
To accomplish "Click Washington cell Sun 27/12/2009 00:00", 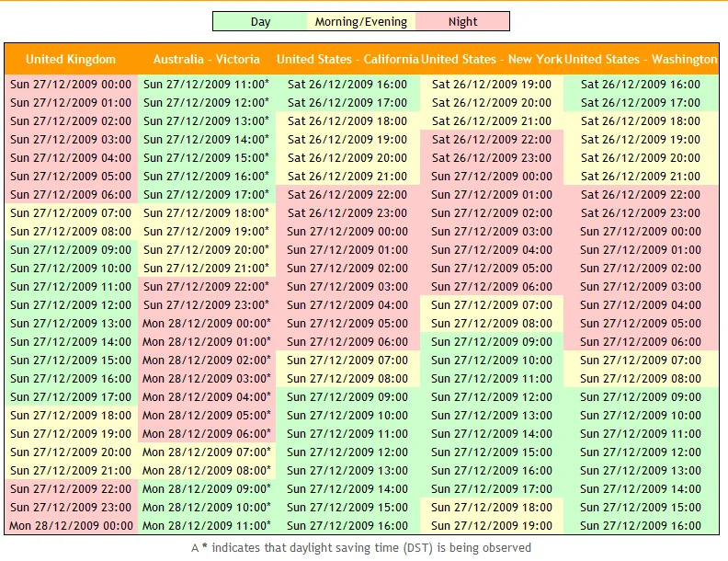I will tap(641, 231).
